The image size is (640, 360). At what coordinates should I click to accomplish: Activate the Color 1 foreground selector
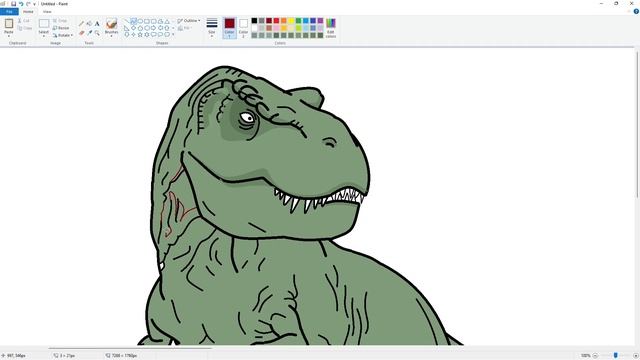(x=229, y=28)
